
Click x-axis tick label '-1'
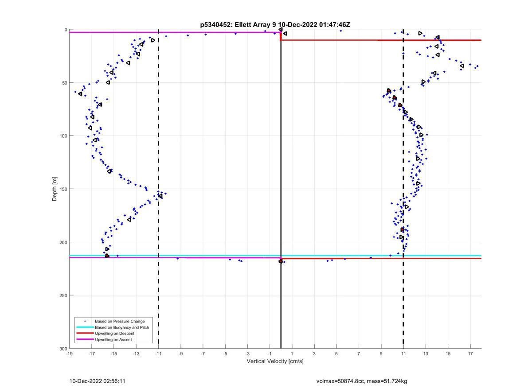[x=270, y=353]
